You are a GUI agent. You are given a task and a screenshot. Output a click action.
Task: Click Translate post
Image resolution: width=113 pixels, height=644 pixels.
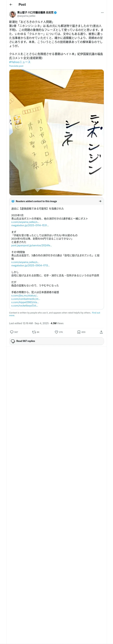pyautogui.click(x=16, y=66)
